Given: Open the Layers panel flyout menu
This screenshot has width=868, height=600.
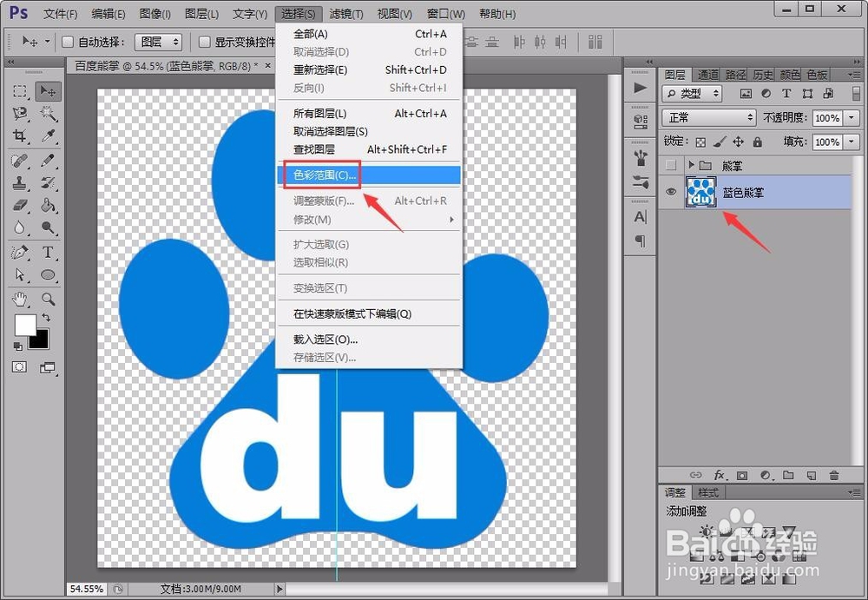Looking at the screenshot, I should pyautogui.click(x=853, y=74).
